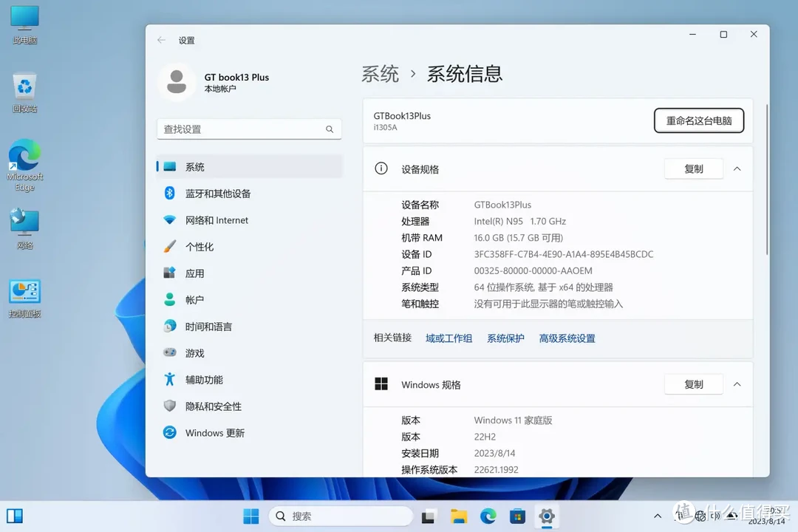Click 系统 in the breadcrumb heading
This screenshot has height=532, width=798.
(381, 75)
